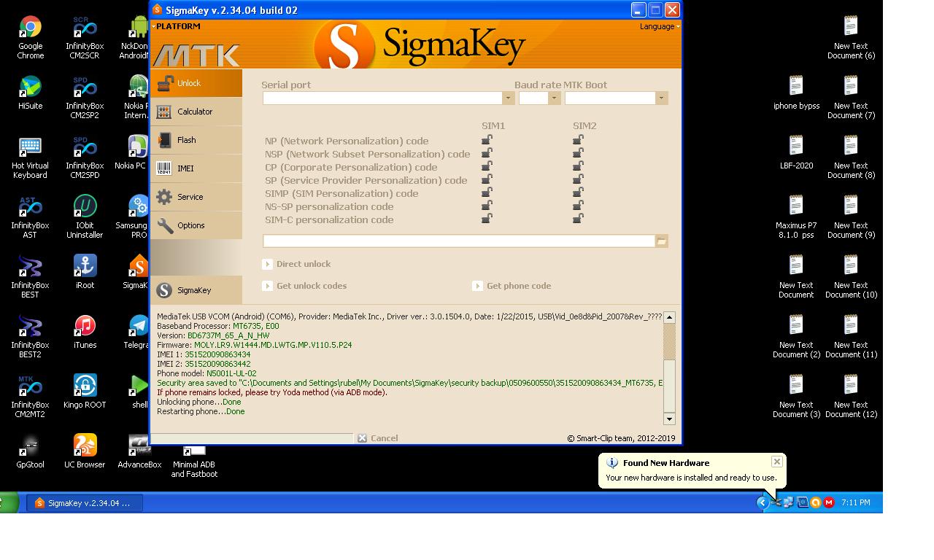The image size is (934, 560).
Task: Select the IMEI 1 log line
Action: [x=204, y=354]
